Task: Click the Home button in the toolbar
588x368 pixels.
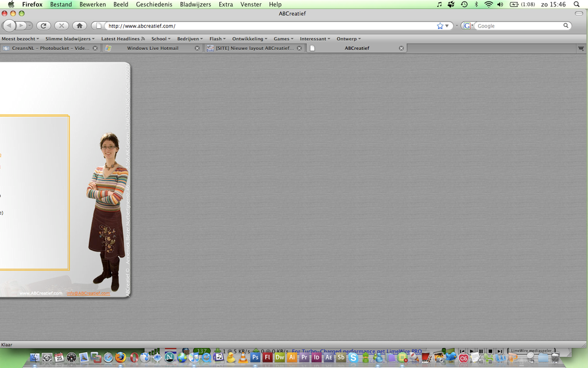Action: pos(79,26)
